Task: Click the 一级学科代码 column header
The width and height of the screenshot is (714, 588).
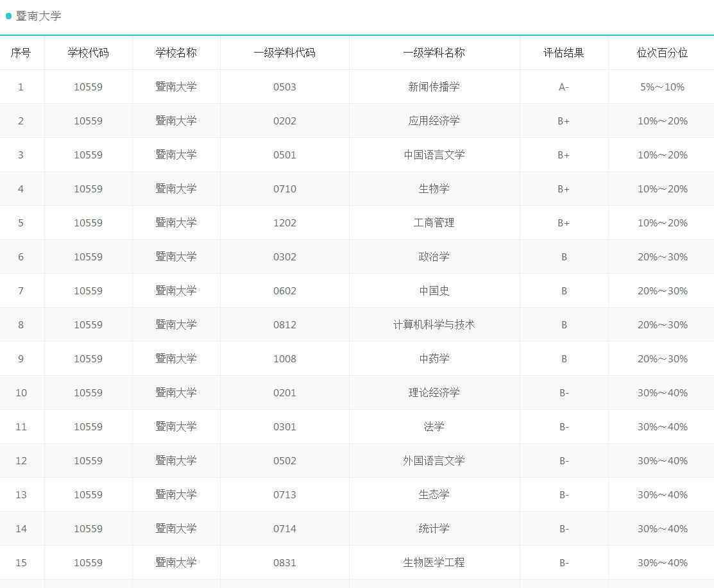Action: click(284, 53)
